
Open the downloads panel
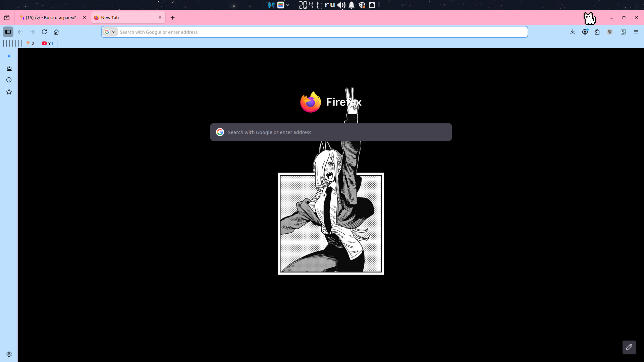click(x=573, y=32)
